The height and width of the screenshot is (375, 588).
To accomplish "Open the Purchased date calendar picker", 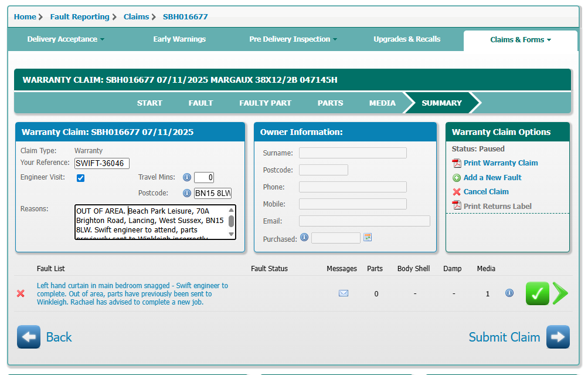I will pyautogui.click(x=368, y=238).
